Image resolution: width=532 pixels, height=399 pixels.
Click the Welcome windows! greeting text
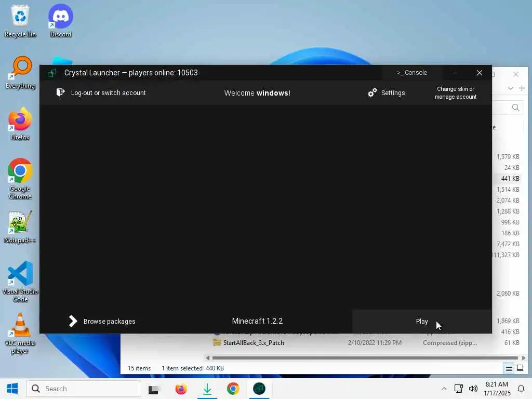[257, 93]
